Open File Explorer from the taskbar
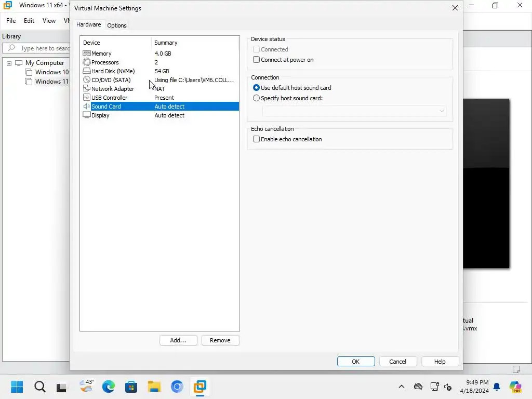532x399 pixels. [154, 387]
